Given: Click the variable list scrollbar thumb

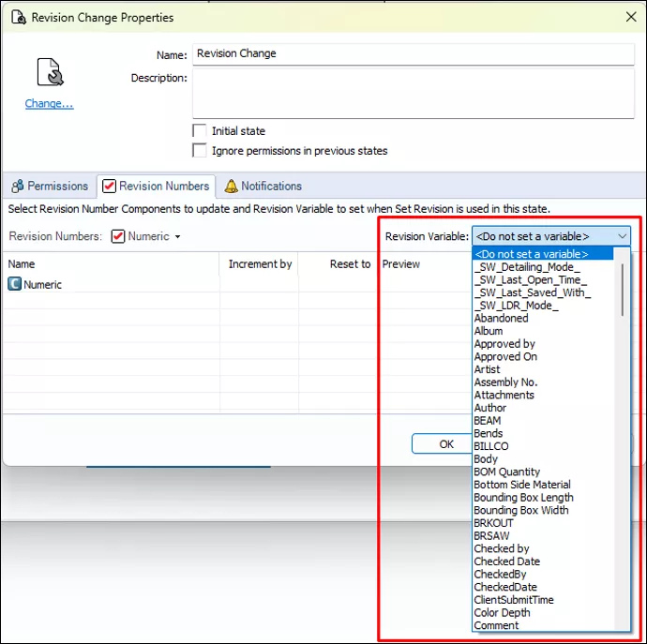Looking at the screenshot, I should (x=623, y=290).
